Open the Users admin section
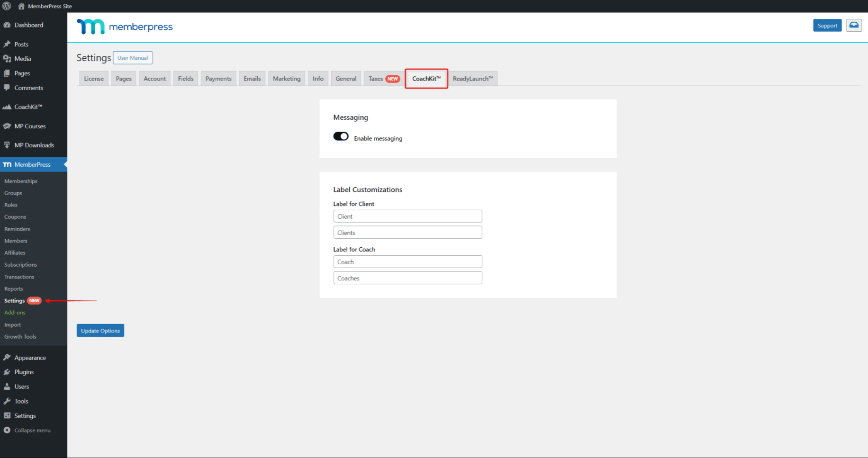The image size is (868, 458). (x=21, y=386)
